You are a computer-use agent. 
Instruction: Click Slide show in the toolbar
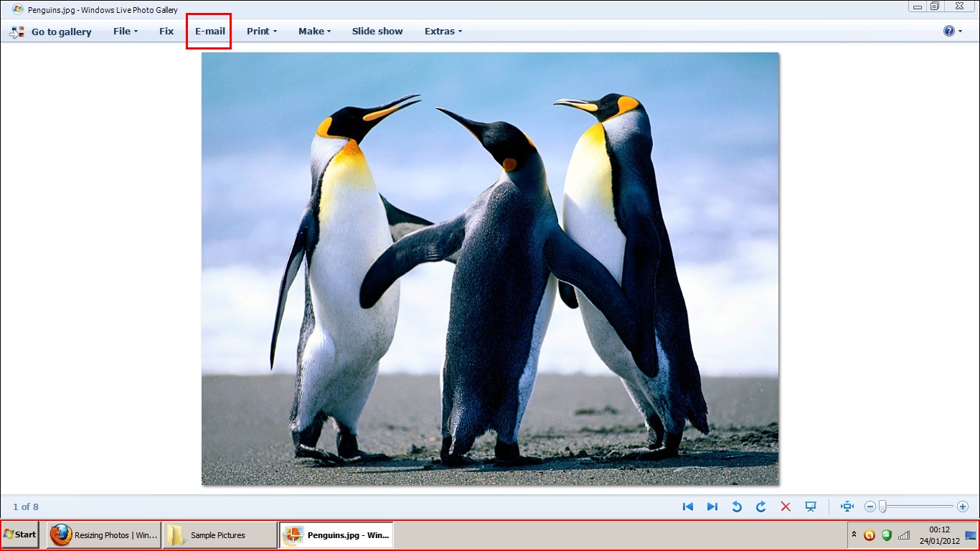[377, 31]
